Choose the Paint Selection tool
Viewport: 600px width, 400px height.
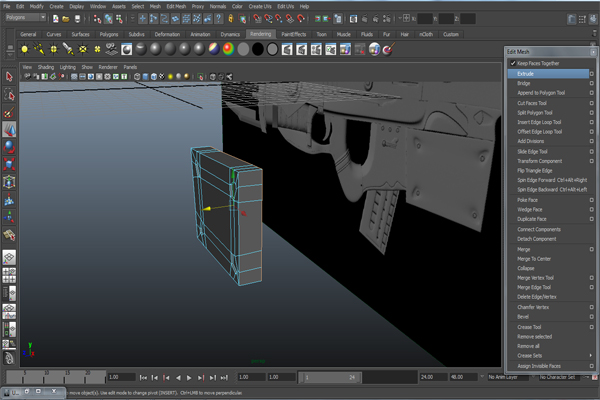click(9, 112)
